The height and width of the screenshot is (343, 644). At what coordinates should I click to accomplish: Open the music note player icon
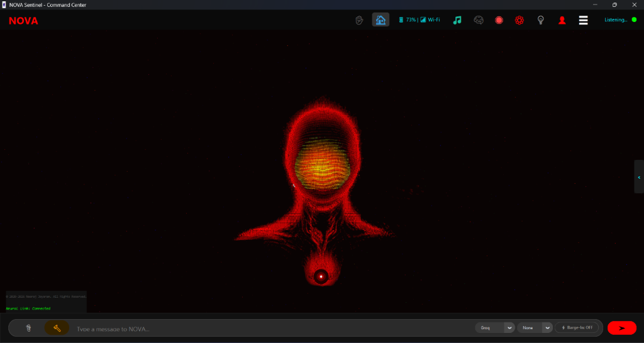(x=457, y=20)
